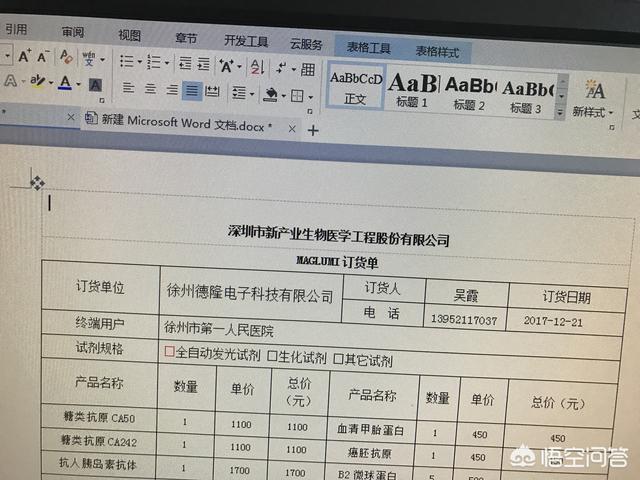Open the 云服务 tab
The width and height of the screenshot is (640, 480).
click(306, 44)
